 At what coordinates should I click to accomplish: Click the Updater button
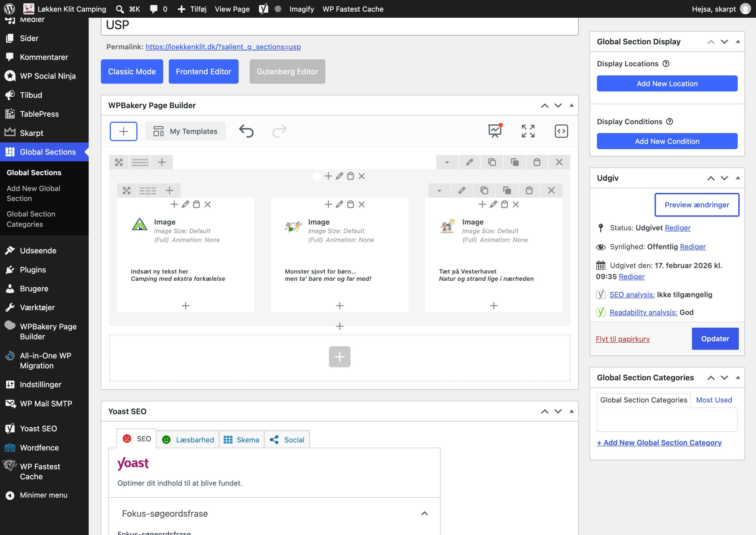click(x=715, y=339)
